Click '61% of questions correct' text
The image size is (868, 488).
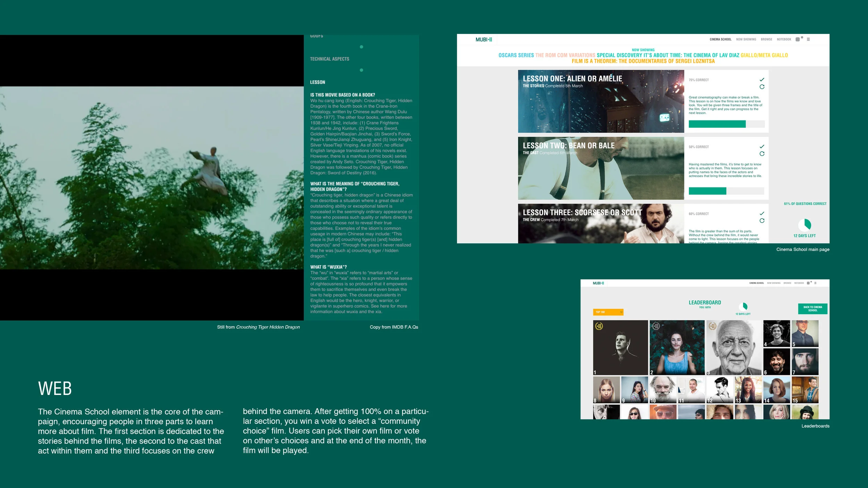tap(805, 204)
